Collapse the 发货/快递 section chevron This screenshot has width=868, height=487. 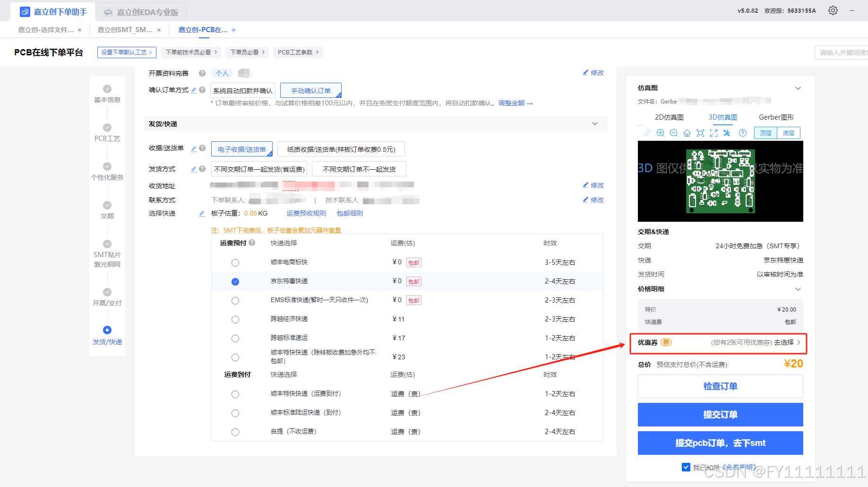[x=595, y=124]
